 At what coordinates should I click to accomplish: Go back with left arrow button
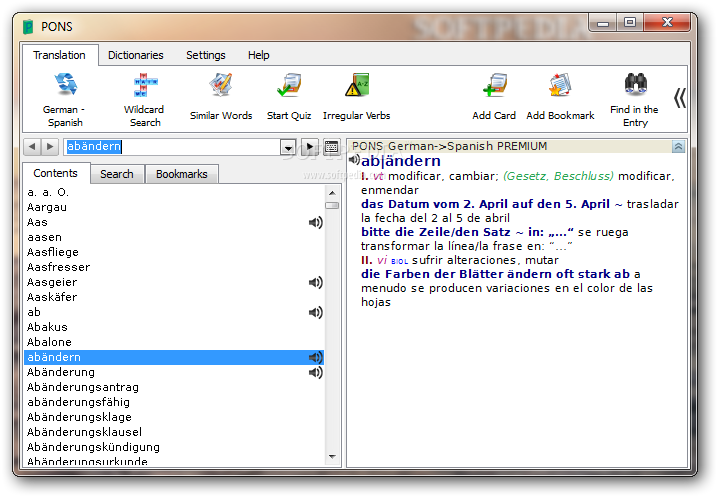(32, 147)
